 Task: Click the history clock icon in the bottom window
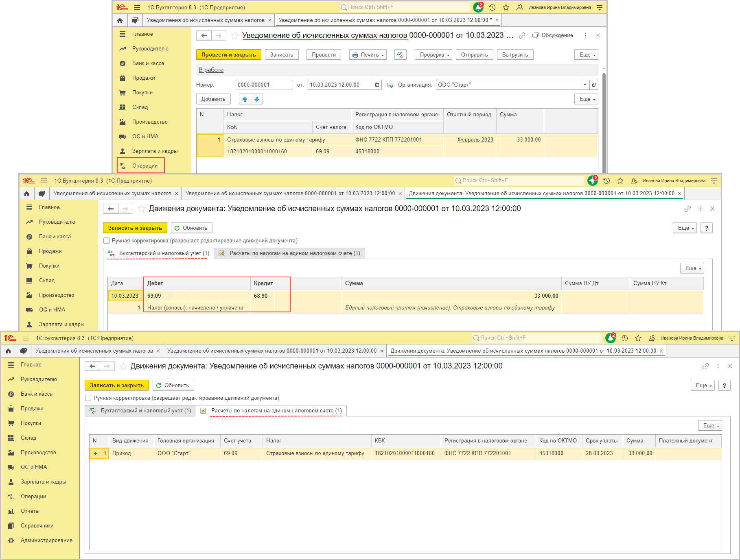tap(624, 338)
